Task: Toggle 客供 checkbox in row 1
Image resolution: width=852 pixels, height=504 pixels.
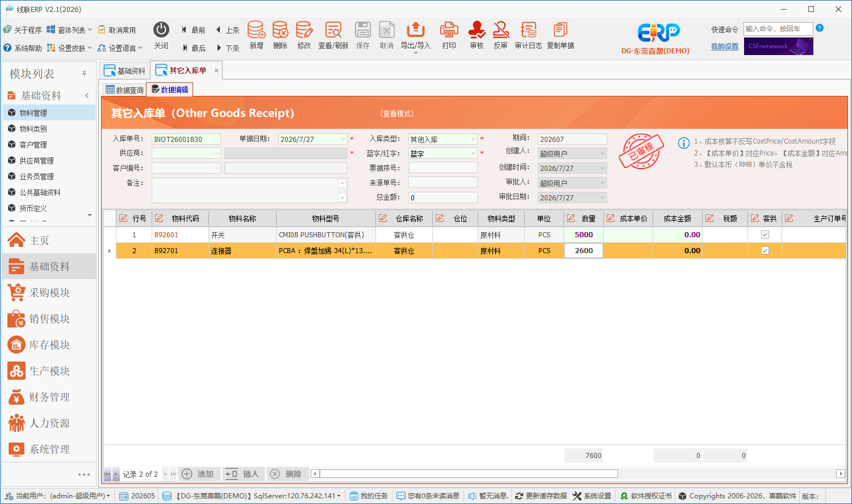Action: [765, 234]
